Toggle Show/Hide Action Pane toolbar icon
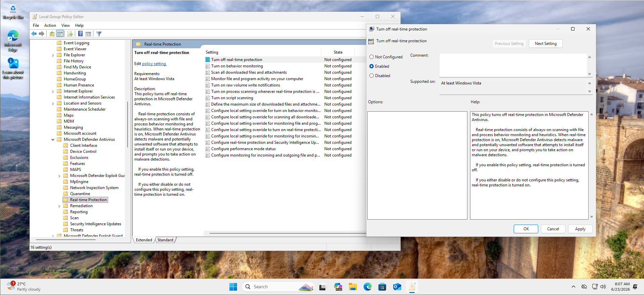This screenshot has height=295, width=644. (89, 34)
